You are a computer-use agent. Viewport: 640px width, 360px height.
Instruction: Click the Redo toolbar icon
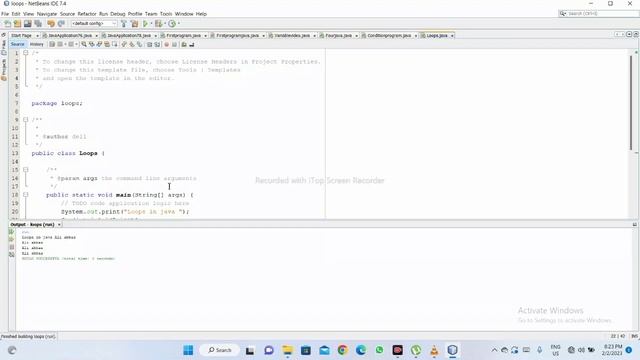61,24
